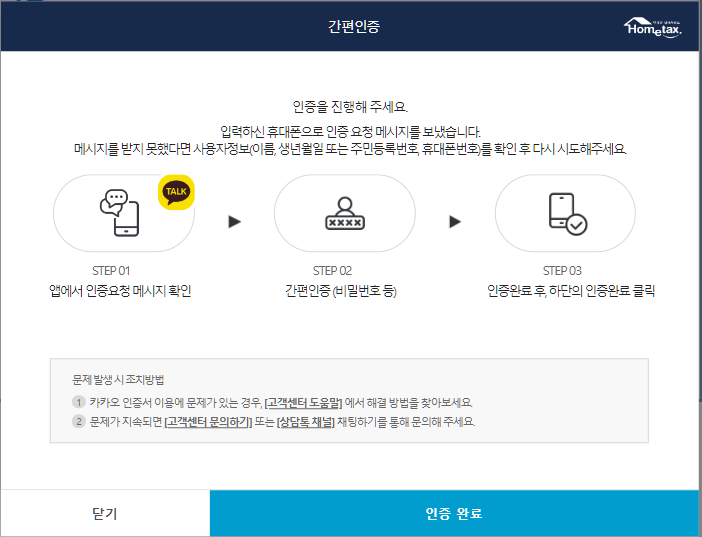Click the number 2 bullet in troubleshooting box

79,421
